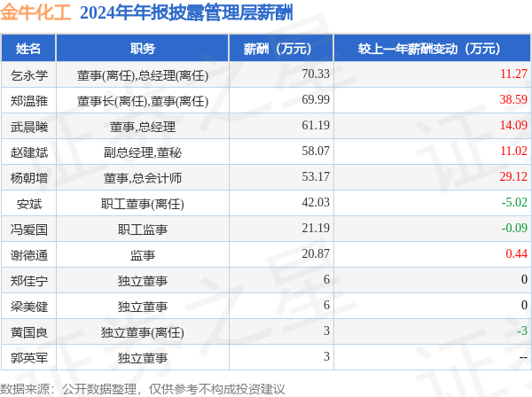Click the name 郑佳宁

pyautogui.click(x=29, y=281)
